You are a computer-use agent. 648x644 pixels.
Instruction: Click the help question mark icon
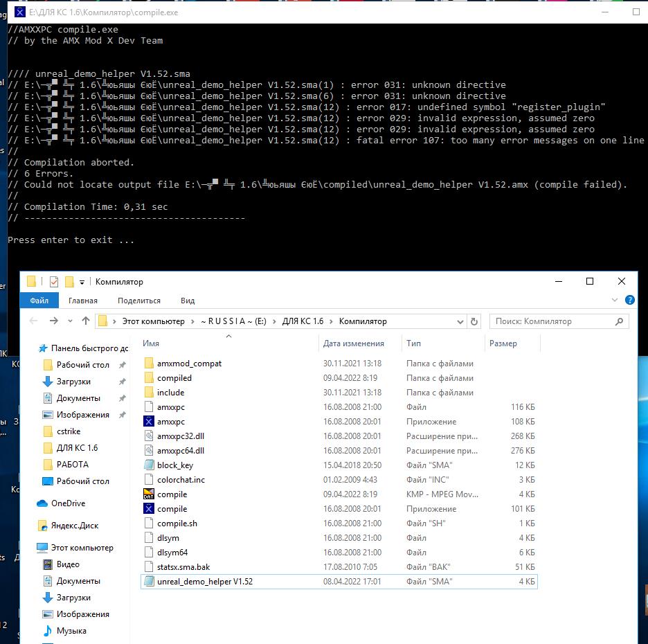[629, 300]
